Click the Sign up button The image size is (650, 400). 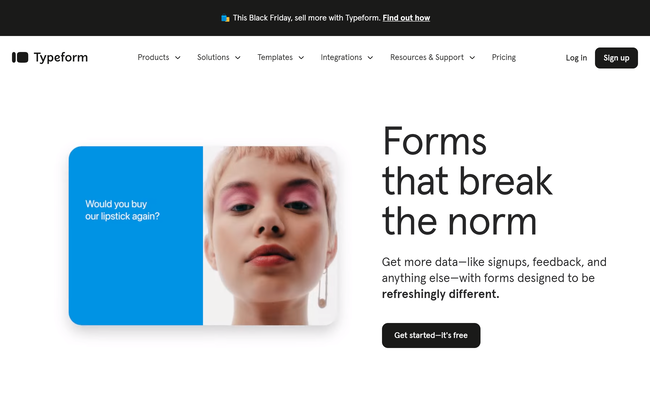coord(616,58)
